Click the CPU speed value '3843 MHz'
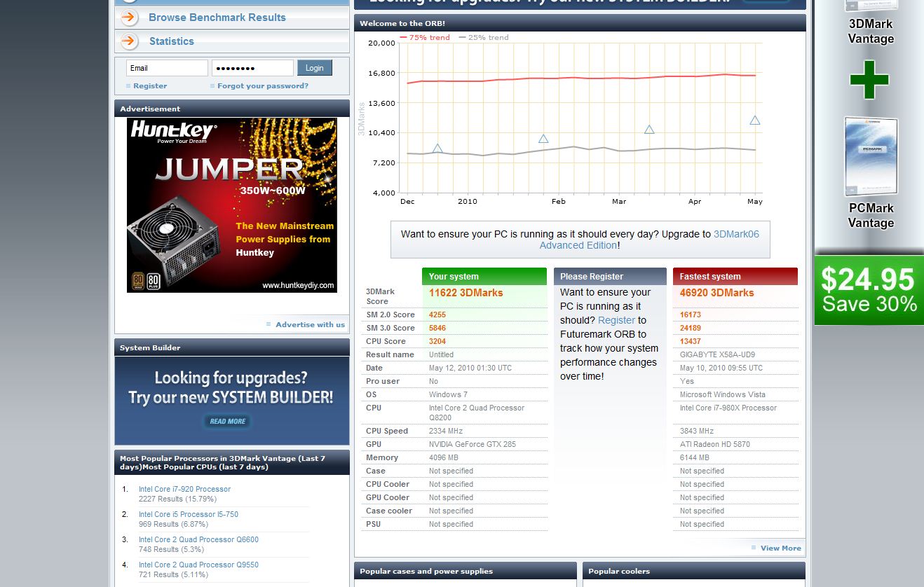Viewport: 924px width, 587px height. [x=697, y=431]
